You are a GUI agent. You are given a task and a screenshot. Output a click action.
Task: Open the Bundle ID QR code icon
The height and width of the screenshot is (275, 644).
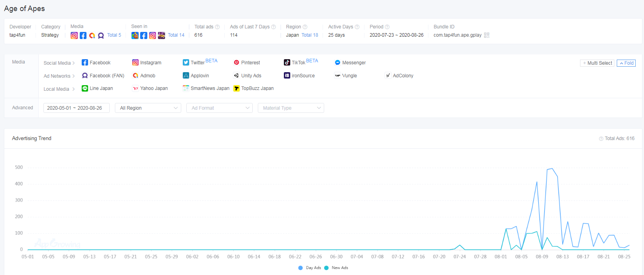click(x=487, y=35)
